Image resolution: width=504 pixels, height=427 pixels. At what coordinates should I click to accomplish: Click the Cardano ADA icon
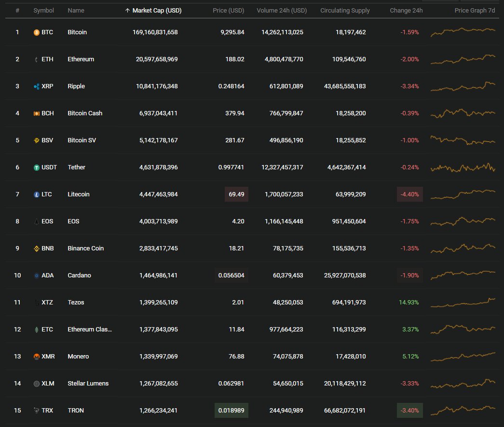tap(36, 275)
